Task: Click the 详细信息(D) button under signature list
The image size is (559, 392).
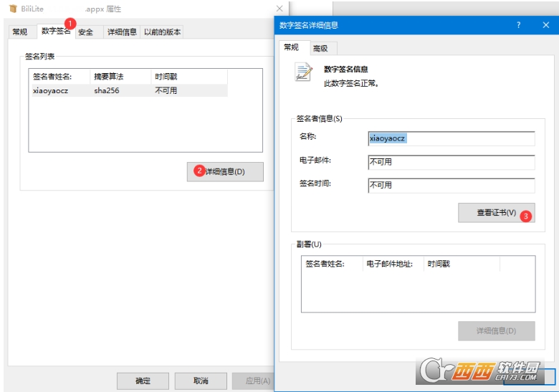Action: 225,172
